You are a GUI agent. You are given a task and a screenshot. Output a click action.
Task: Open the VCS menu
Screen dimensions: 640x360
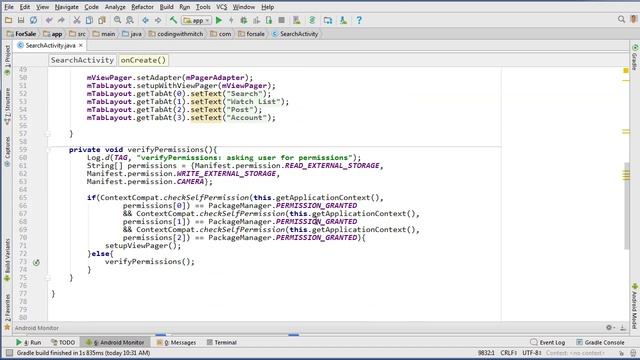(222, 7)
